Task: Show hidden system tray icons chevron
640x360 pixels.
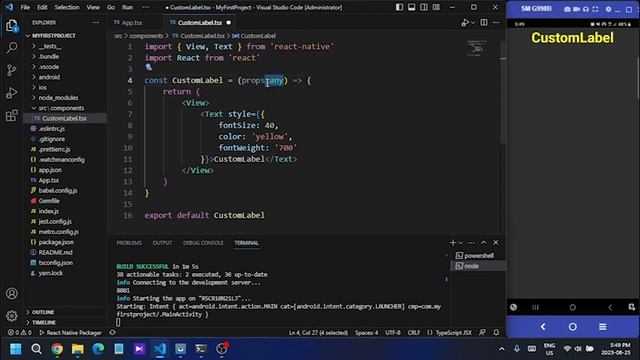Action: [x=502, y=349]
